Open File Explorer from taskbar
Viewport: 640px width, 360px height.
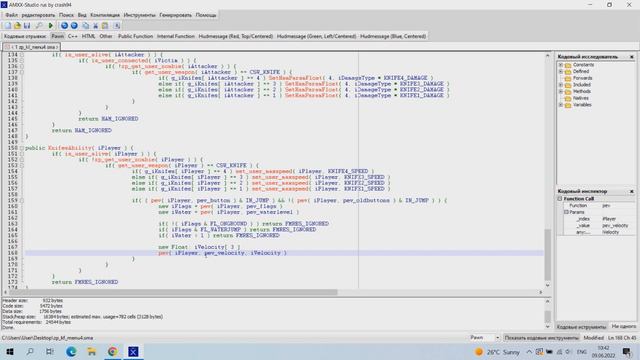[x=92, y=352]
